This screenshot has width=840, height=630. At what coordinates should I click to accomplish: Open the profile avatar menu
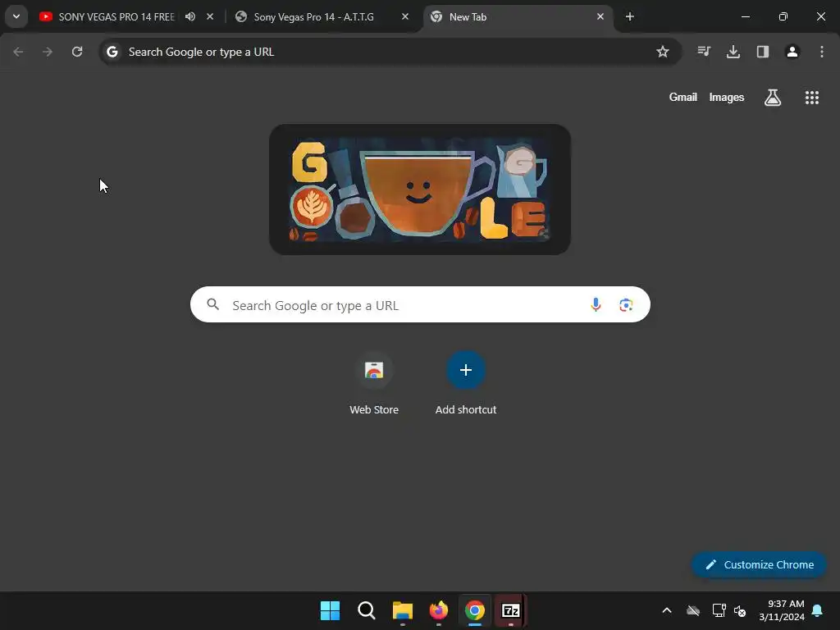[792, 52]
